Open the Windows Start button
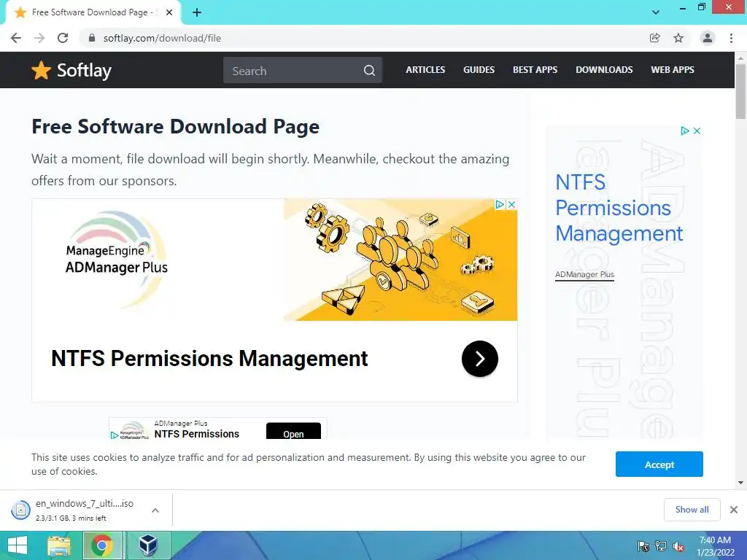This screenshot has height=560, width=747. [x=18, y=545]
